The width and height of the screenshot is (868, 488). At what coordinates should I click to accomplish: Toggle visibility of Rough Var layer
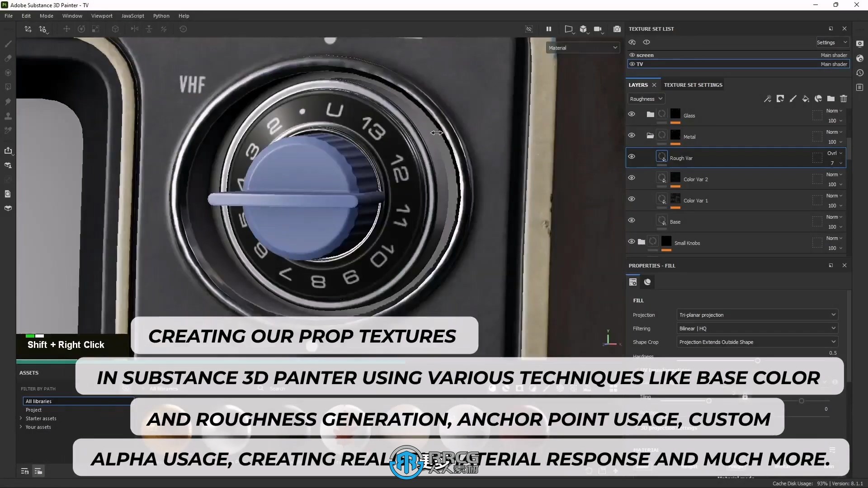pos(631,157)
